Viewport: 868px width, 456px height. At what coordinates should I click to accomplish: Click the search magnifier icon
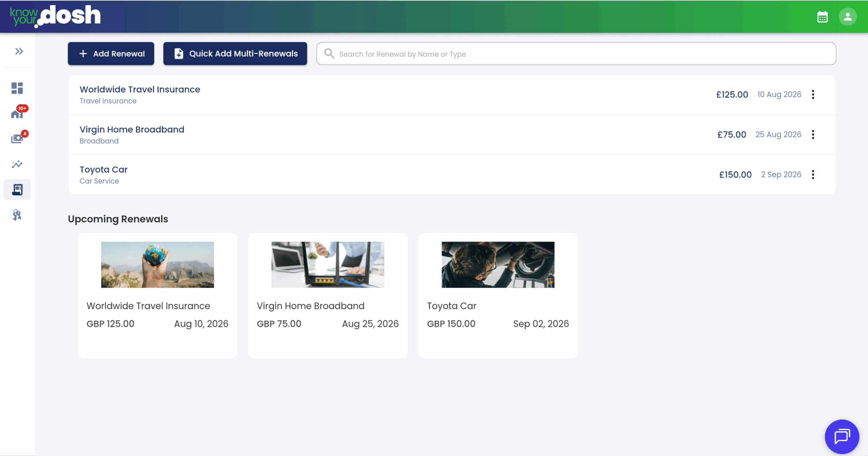click(329, 54)
